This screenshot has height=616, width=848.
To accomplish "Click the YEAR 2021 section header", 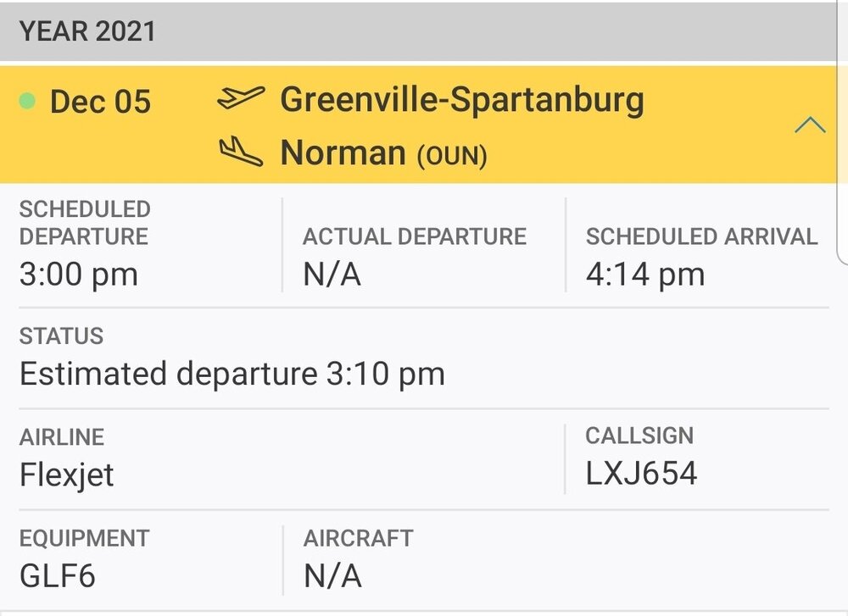I will (x=88, y=31).
